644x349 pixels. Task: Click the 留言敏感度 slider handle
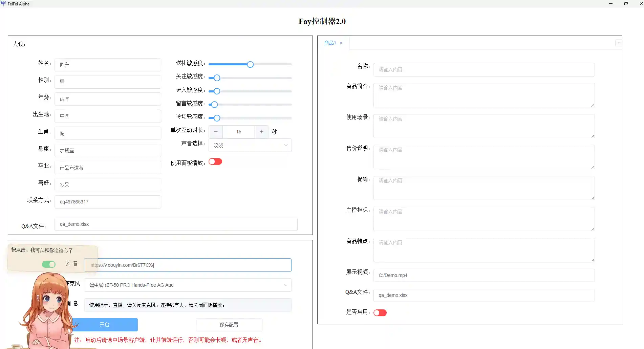pos(214,105)
